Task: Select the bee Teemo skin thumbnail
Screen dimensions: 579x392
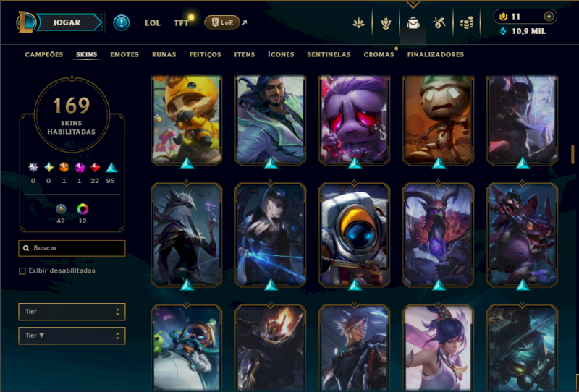Action: 187,120
